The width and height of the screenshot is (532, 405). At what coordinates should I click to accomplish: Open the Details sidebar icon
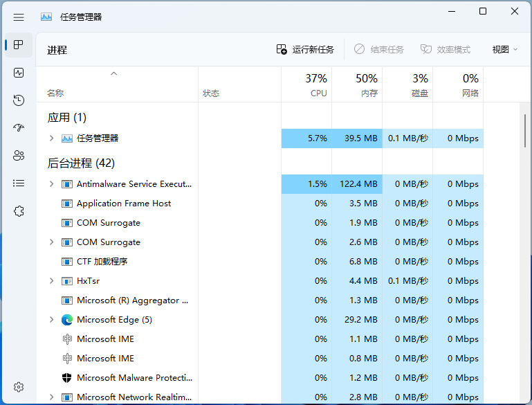coord(19,183)
